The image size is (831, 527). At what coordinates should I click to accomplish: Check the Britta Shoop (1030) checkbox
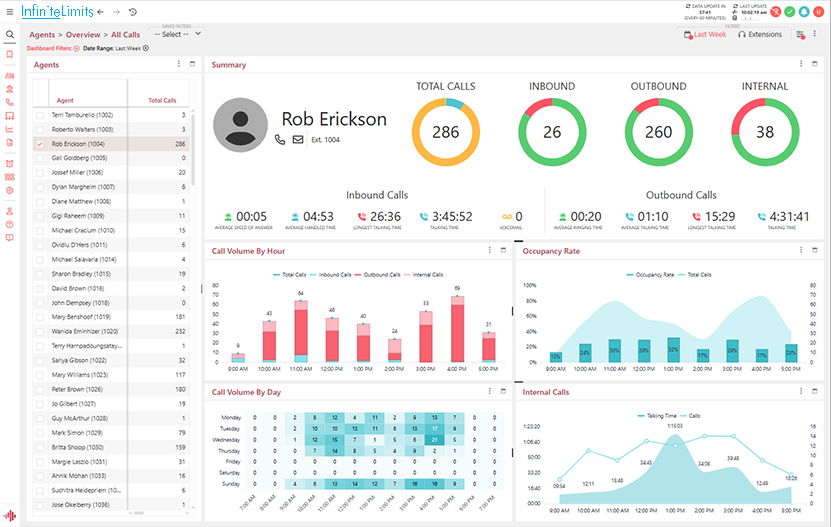(x=40, y=447)
